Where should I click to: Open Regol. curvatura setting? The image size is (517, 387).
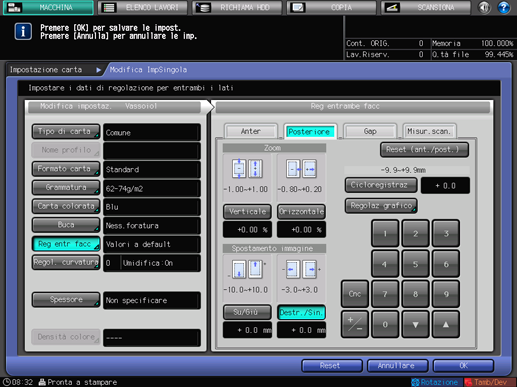pos(66,262)
